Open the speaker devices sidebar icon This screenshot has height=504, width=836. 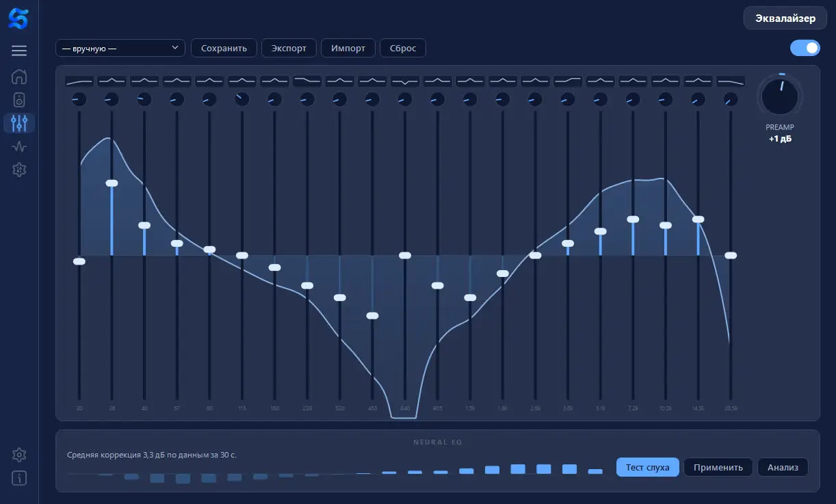pos(19,100)
